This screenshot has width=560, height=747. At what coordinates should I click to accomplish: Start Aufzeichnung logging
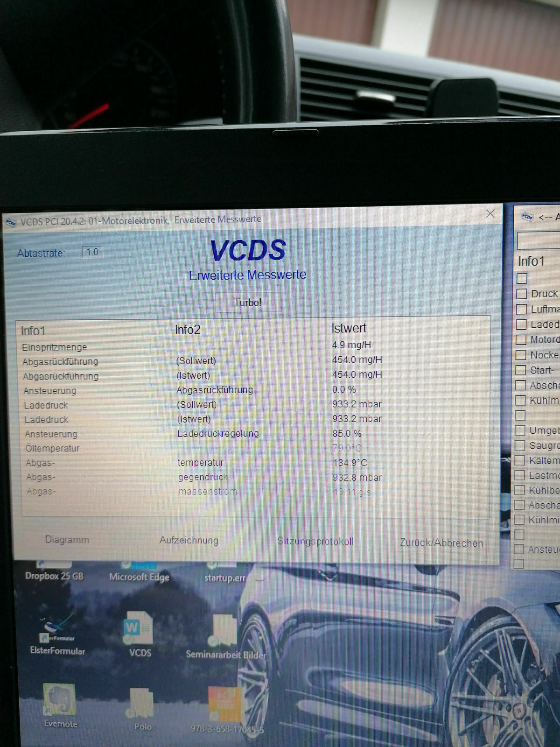pyautogui.click(x=189, y=540)
